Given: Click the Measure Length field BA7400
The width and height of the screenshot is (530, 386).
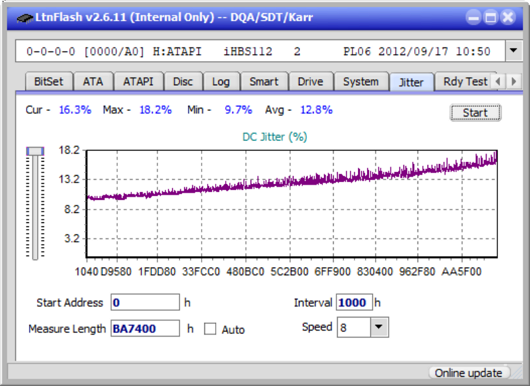Looking at the screenshot, I should click(x=145, y=328).
